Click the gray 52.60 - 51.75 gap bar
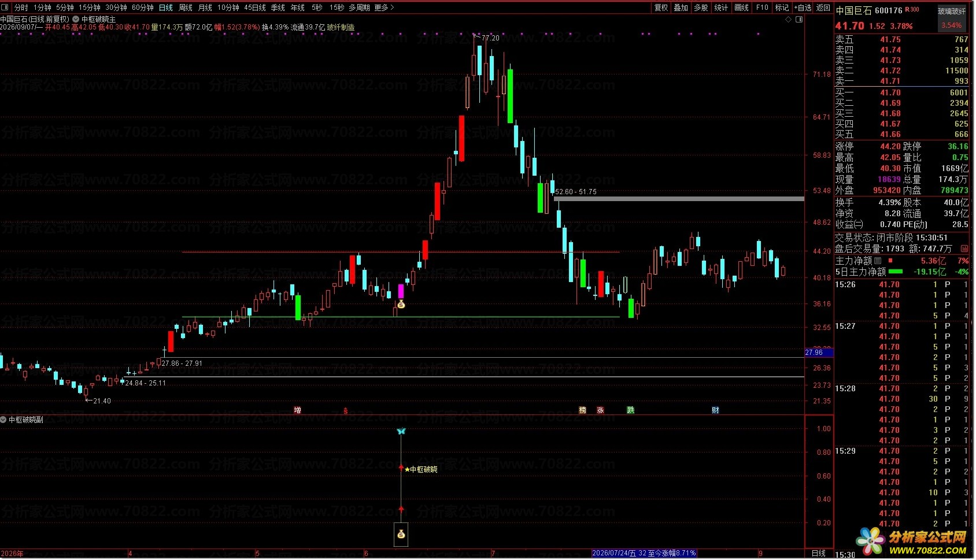This screenshot has width=976, height=560. click(x=679, y=199)
